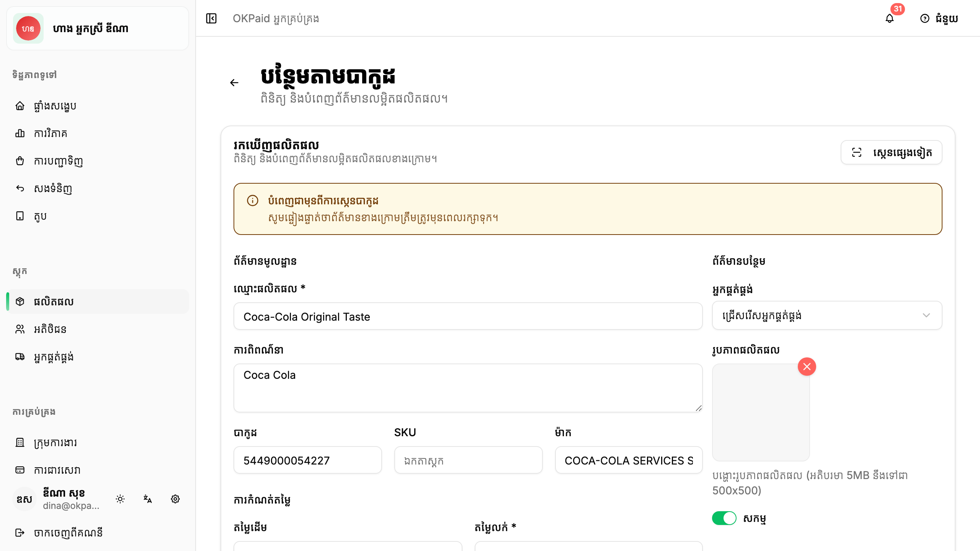Click the barcode scan ស្កេនផ្សេងទៀត button

[x=891, y=152]
